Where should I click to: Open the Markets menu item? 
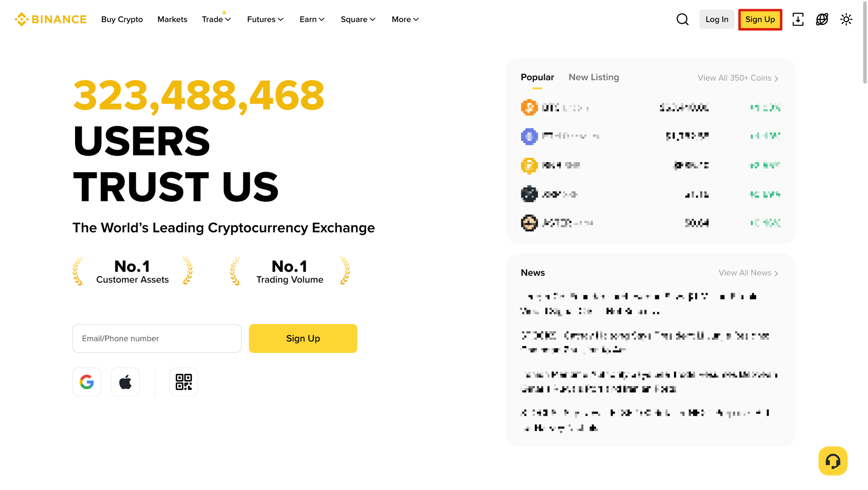[172, 20]
